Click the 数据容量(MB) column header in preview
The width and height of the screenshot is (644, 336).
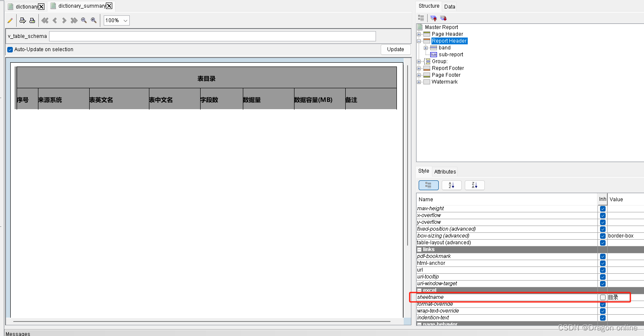point(320,100)
